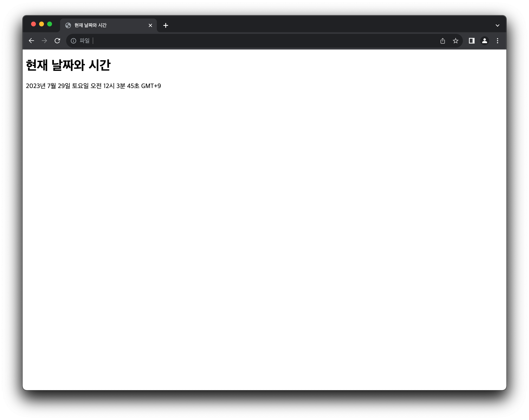Close the 현재 날짜와 시간 tab
Screen dimensions: 529x420
pos(150,25)
